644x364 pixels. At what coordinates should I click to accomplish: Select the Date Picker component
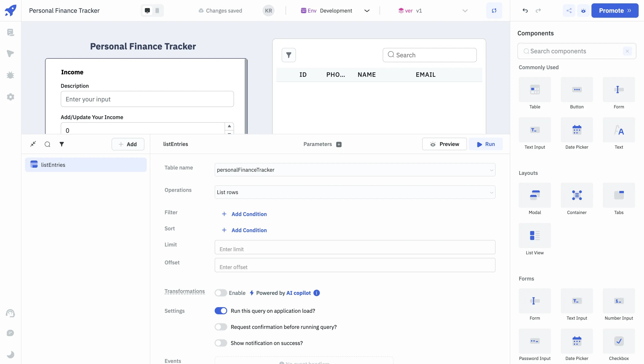point(577,130)
